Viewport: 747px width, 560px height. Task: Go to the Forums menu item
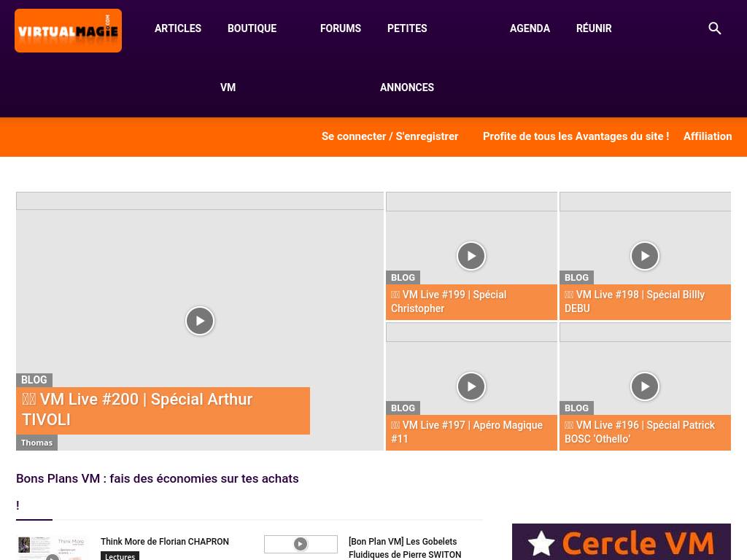pos(341,28)
